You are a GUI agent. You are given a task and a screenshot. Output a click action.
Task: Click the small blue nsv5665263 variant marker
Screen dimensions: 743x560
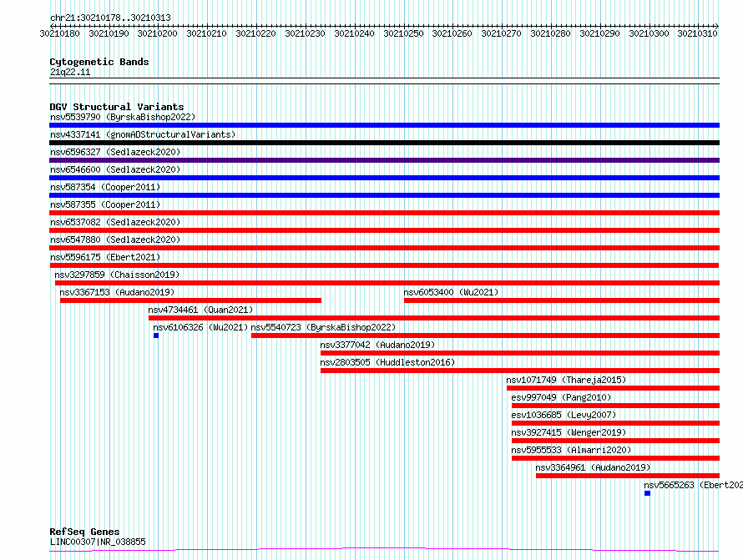pyautogui.click(x=647, y=493)
